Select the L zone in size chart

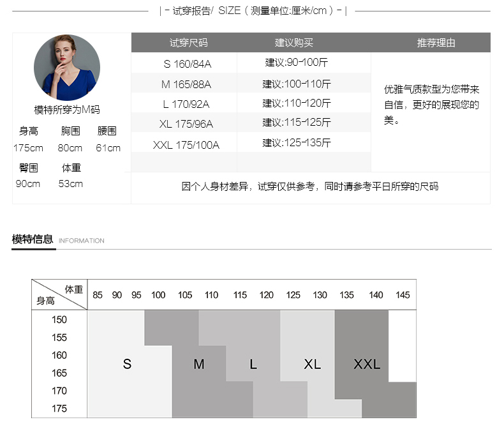click(253, 364)
